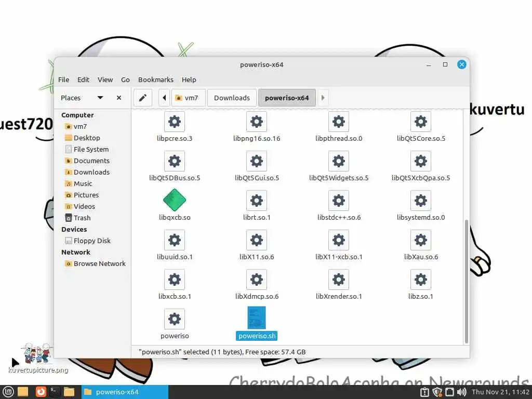Open the volume control tray icon

point(461,392)
